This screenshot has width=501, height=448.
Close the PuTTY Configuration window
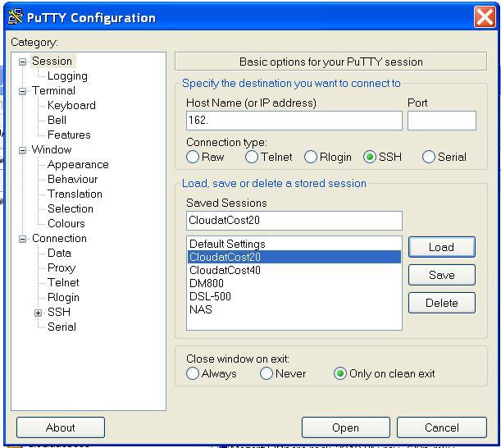pyautogui.click(x=485, y=17)
